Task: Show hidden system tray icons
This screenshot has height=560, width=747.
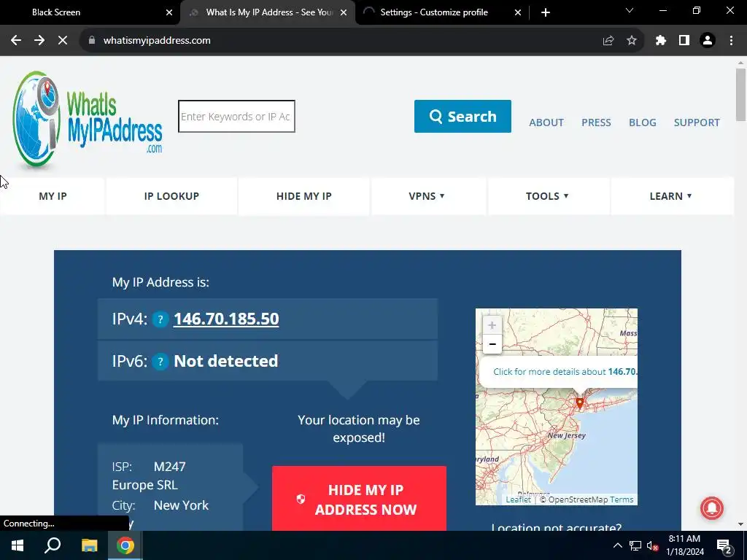Action: pyautogui.click(x=617, y=545)
